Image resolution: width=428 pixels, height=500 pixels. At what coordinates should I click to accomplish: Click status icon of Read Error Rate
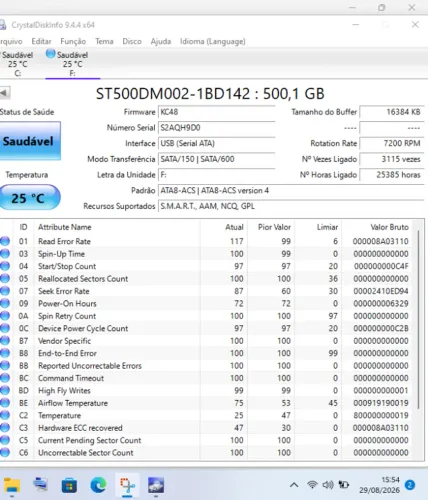tap(5, 241)
